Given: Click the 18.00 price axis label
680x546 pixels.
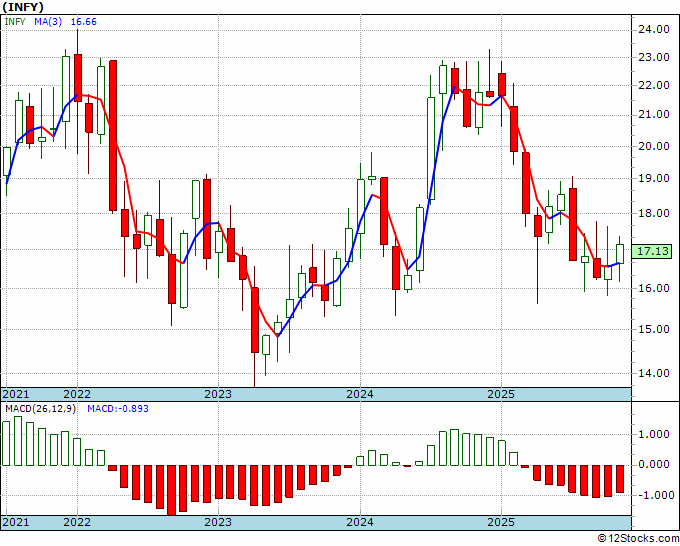Looking at the screenshot, I should (654, 213).
